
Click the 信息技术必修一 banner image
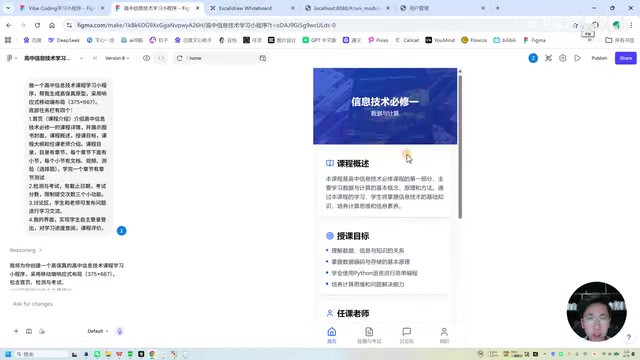click(x=385, y=106)
